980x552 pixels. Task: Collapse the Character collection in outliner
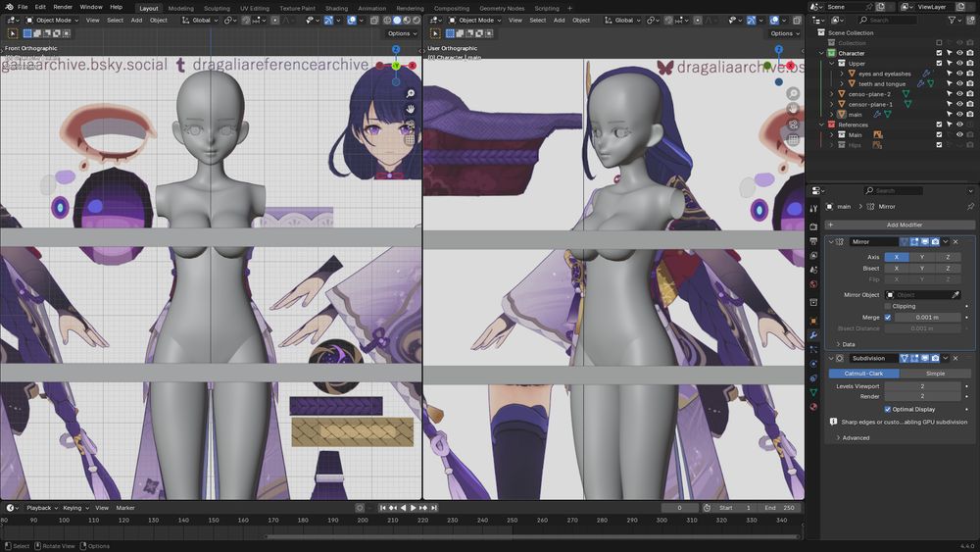(x=821, y=53)
